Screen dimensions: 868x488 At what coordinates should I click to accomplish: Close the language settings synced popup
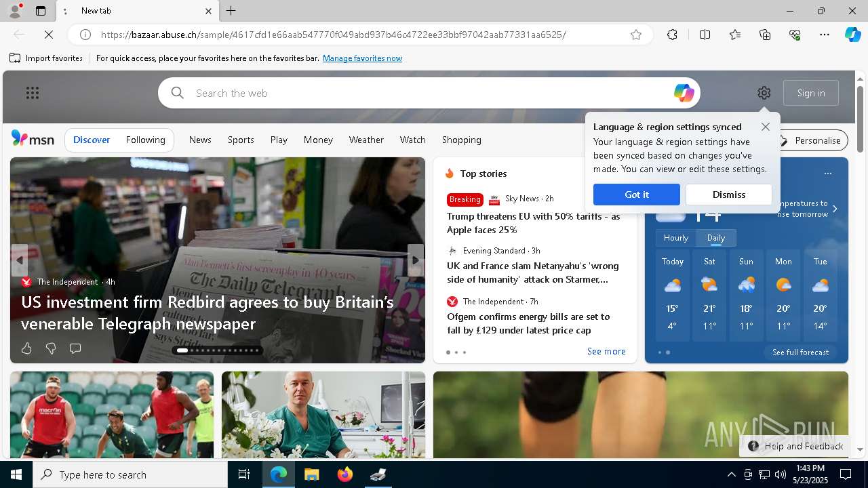point(766,127)
